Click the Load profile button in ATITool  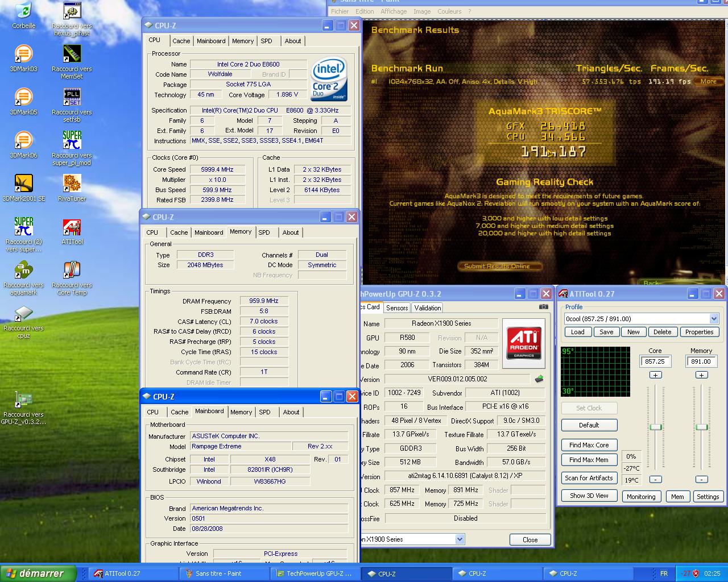577,332
